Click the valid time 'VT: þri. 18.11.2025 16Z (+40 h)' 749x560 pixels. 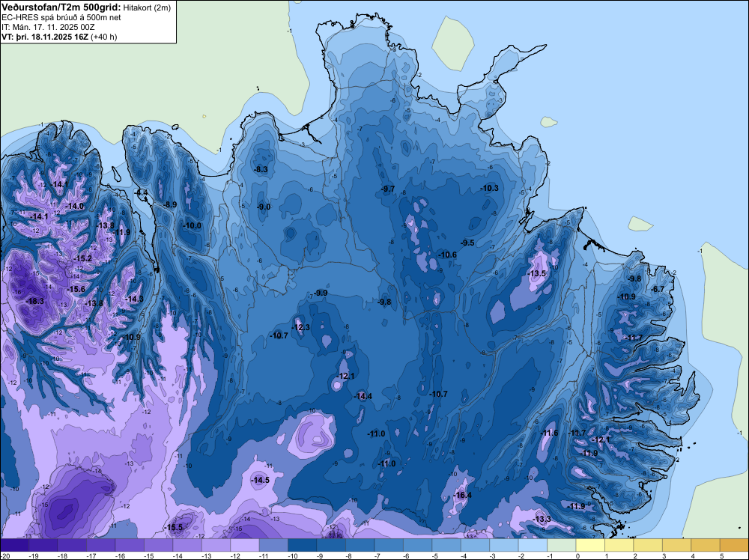[59, 37]
